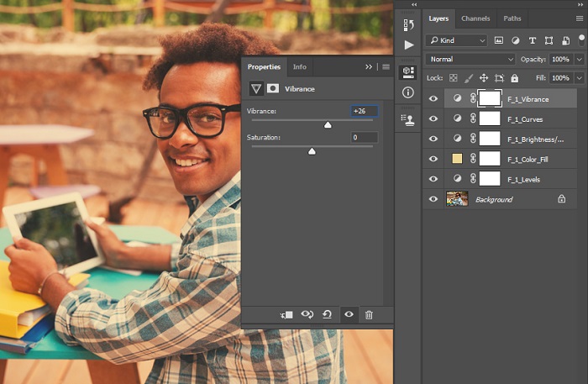Screen dimensions: 588x384
Task: Click the yellow Color Fill swatch thumbnail
Action: tap(457, 158)
